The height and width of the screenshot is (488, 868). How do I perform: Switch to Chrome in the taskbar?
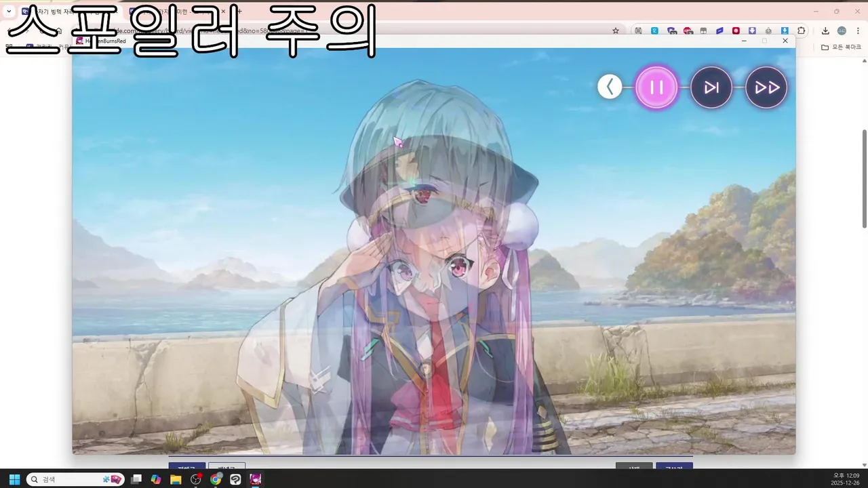216,479
